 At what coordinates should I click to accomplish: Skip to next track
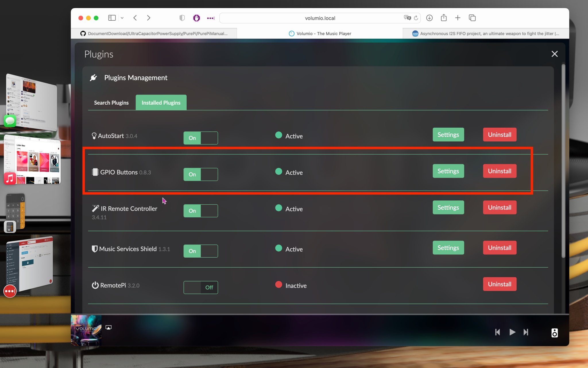(x=526, y=332)
